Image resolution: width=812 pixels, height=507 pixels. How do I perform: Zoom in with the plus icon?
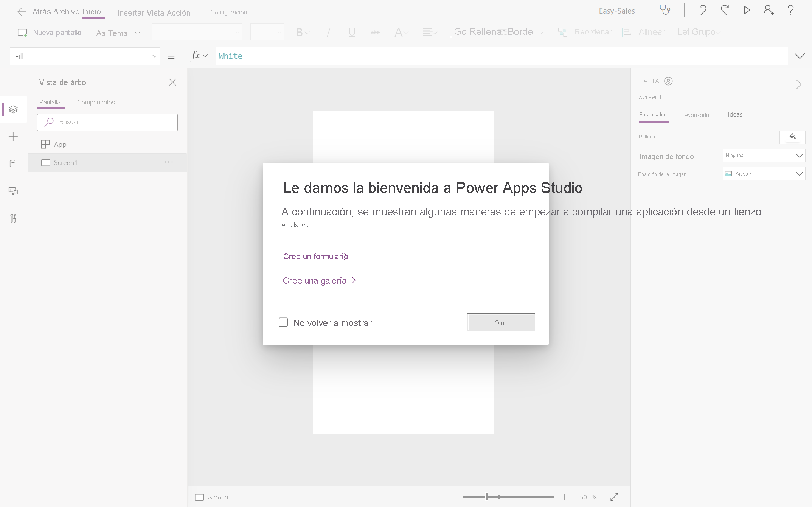tap(564, 497)
